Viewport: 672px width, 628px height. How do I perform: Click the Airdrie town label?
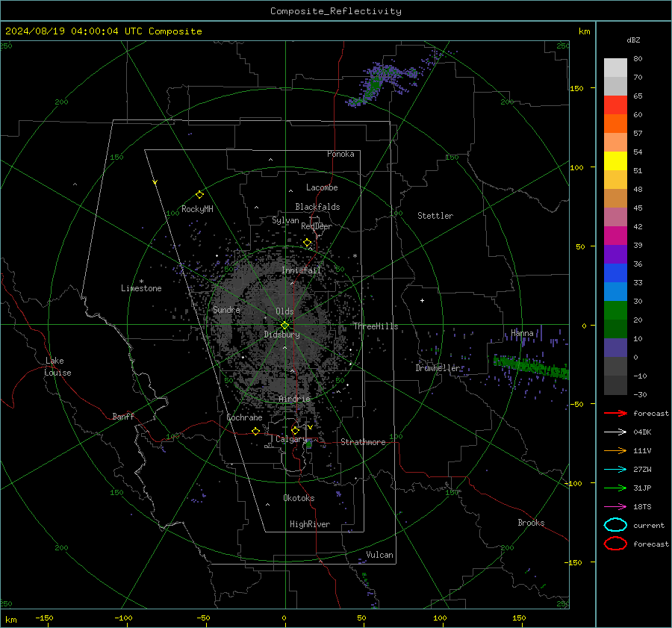click(294, 399)
